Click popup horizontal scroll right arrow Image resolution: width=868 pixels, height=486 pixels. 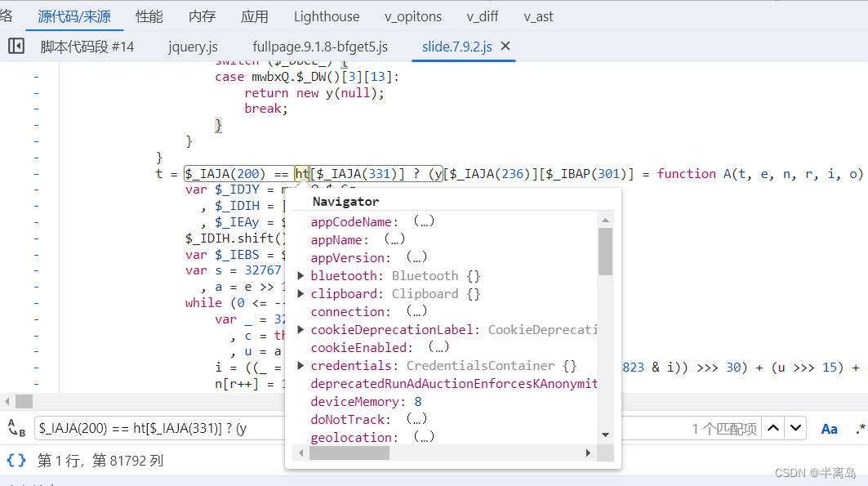pos(588,453)
